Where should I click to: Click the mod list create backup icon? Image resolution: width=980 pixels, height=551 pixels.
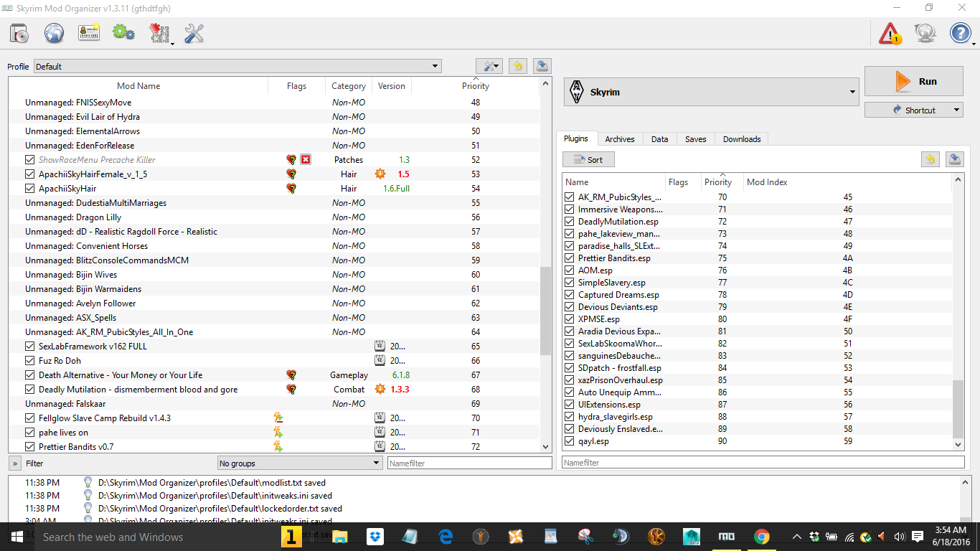(x=542, y=66)
